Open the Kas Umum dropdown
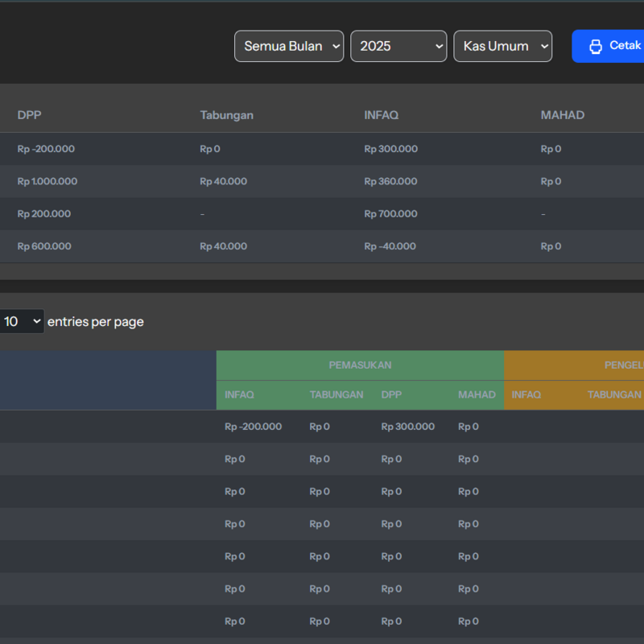The image size is (644, 644). tap(502, 47)
